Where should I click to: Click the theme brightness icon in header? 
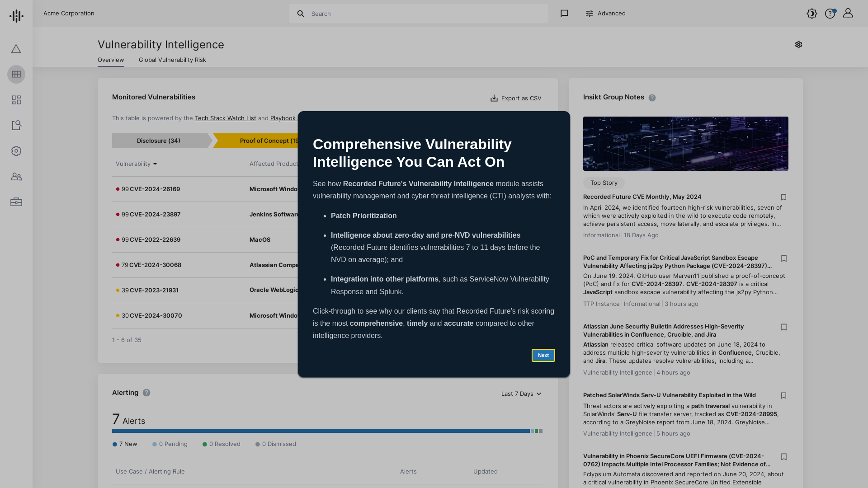(x=812, y=14)
